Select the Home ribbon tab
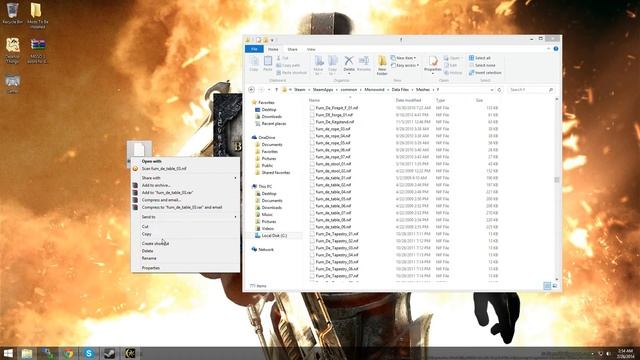 (x=273, y=49)
